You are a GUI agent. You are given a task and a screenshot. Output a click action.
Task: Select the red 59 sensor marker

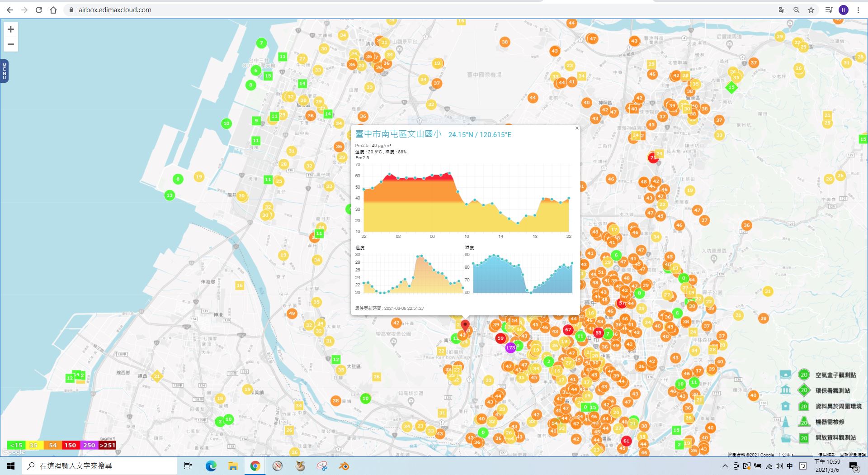click(500, 338)
